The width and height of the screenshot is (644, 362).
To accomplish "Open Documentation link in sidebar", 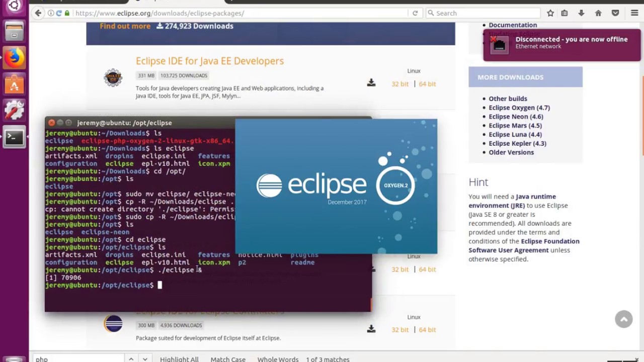I will pos(513,25).
